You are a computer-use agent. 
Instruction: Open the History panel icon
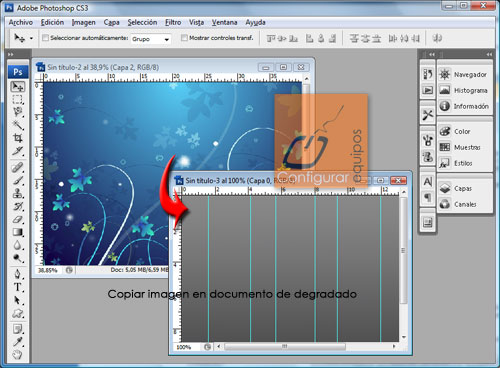click(x=428, y=74)
